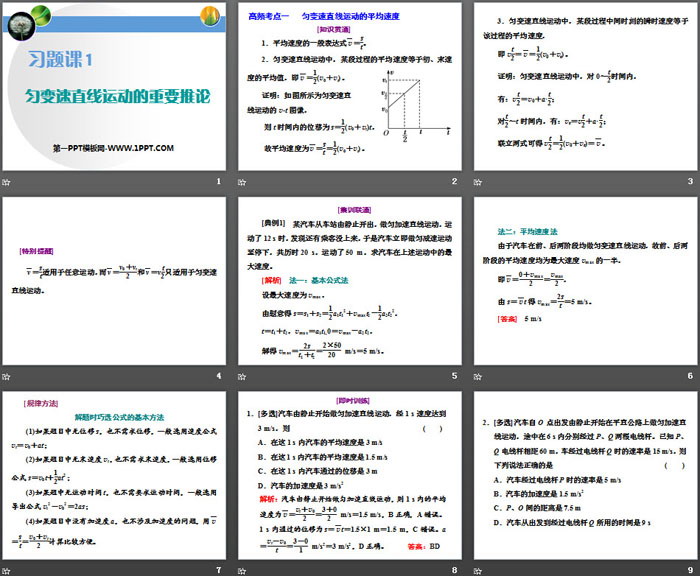Click slide number 4 label
Viewport: 700px width, 576px height.
[218, 376]
